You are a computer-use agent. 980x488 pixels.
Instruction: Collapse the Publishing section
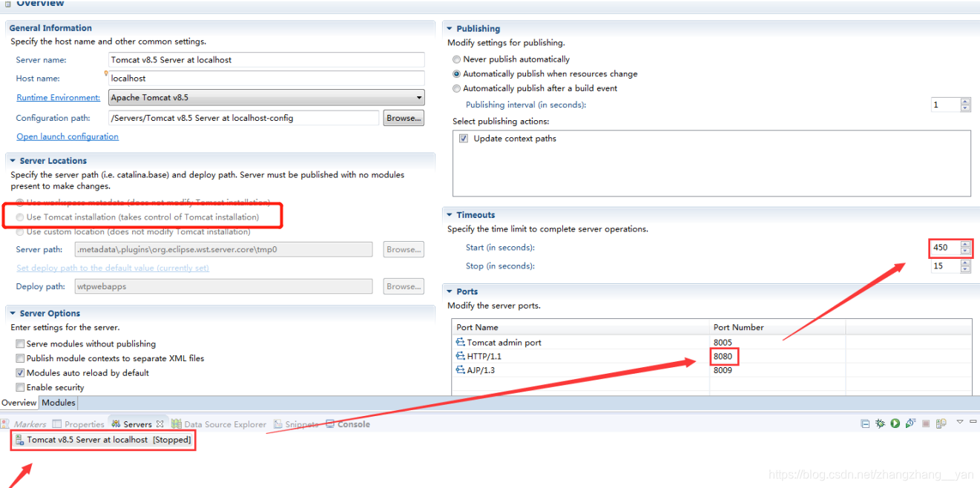coord(450,29)
